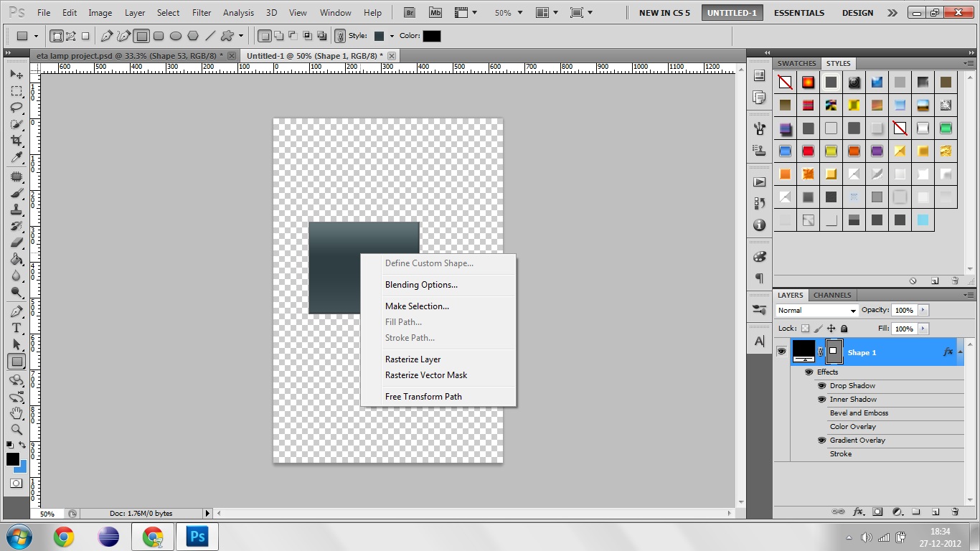Switch to the DESIGN workspace
The height and width of the screenshot is (551, 980).
[x=857, y=13]
